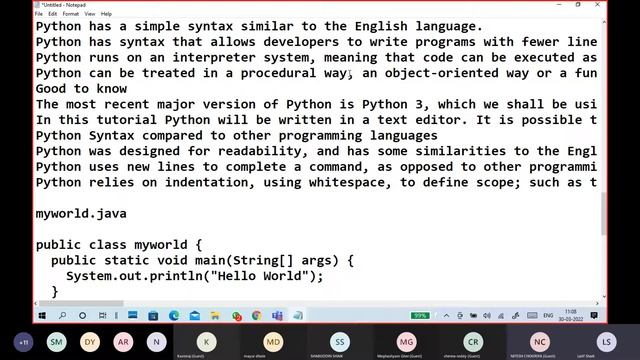Click 'public static void main' line
The width and height of the screenshot is (640, 360).
pos(202,260)
